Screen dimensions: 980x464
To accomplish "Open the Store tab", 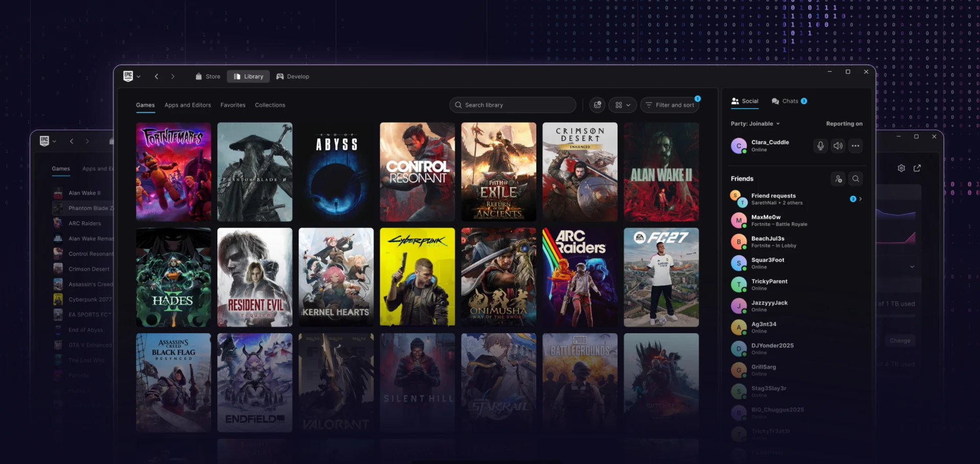I will coord(208,76).
